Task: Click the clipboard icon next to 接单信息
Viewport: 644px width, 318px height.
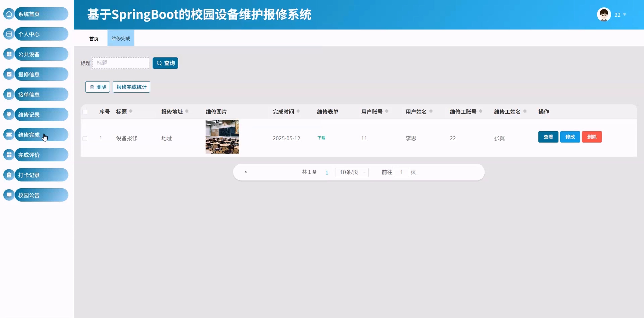Action: coord(9,95)
